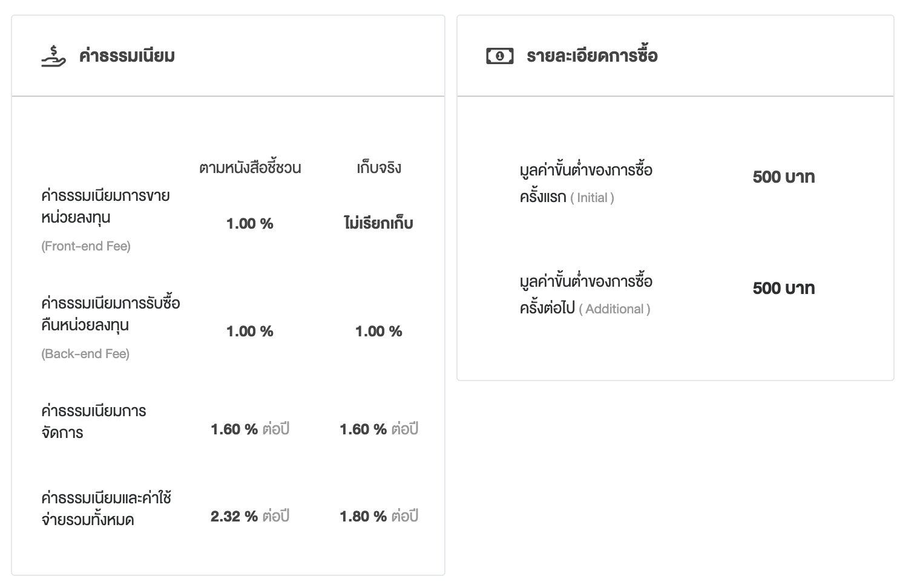Click the 500 บาท initial purchase amount

[784, 177]
